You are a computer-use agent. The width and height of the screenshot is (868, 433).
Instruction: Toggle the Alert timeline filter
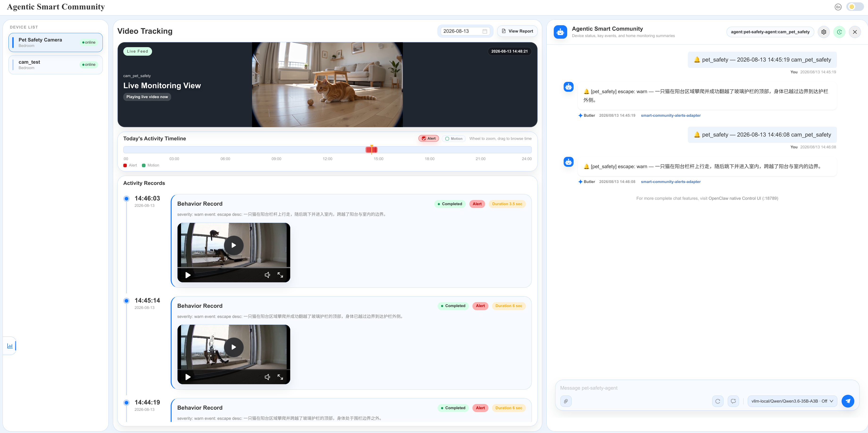429,138
